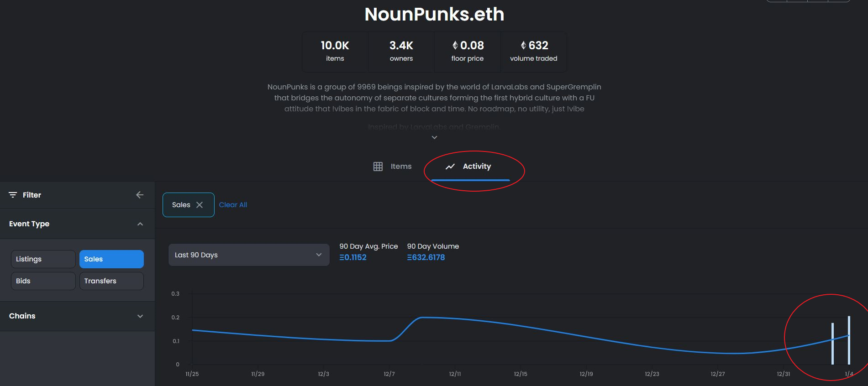Click the Activity trend line icon
The image size is (868, 386).
pyautogui.click(x=450, y=167)
